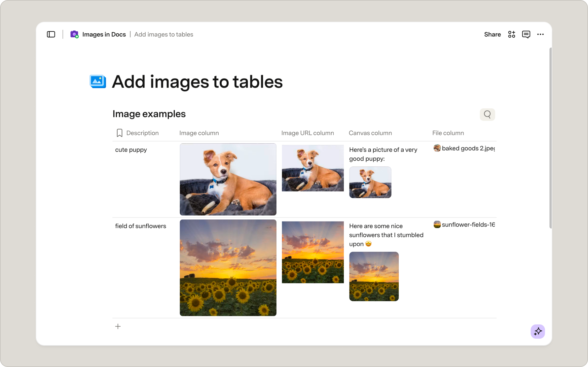Click the sunflower photo in Image column

228,268
